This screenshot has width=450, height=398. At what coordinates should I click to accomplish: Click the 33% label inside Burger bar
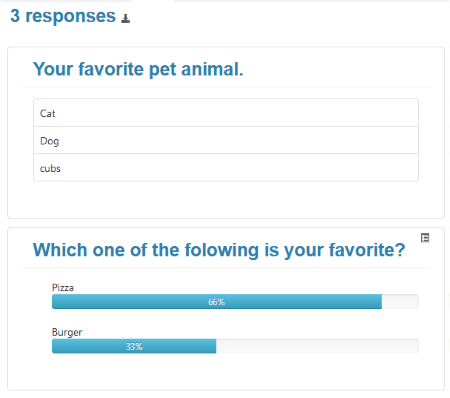tap(134, 347)
